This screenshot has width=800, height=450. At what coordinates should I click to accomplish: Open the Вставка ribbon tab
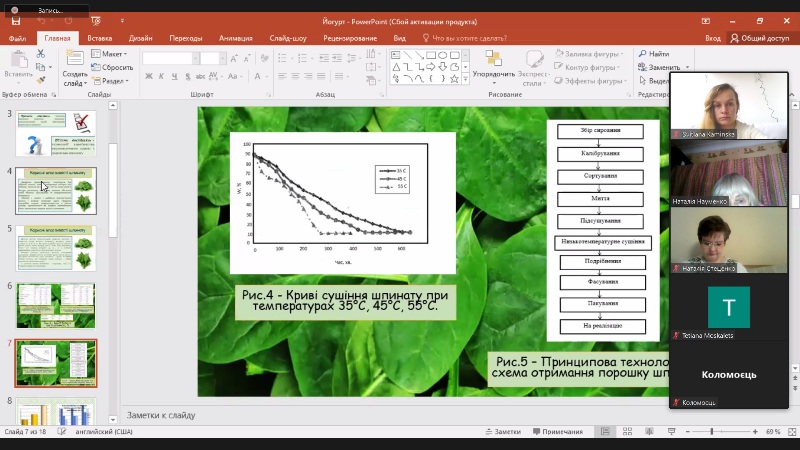coord(99,38)
